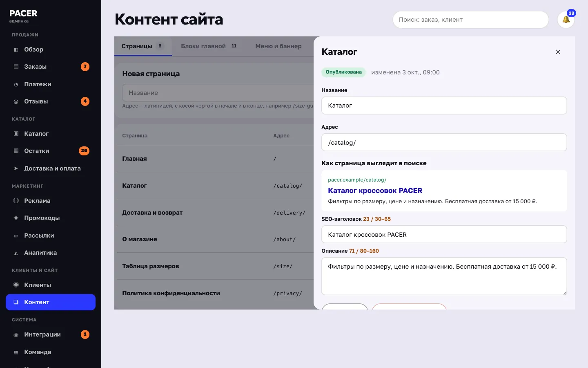Open the Остатки grid icon
This screenshot has height=368, width=588.
pos(16,151)
